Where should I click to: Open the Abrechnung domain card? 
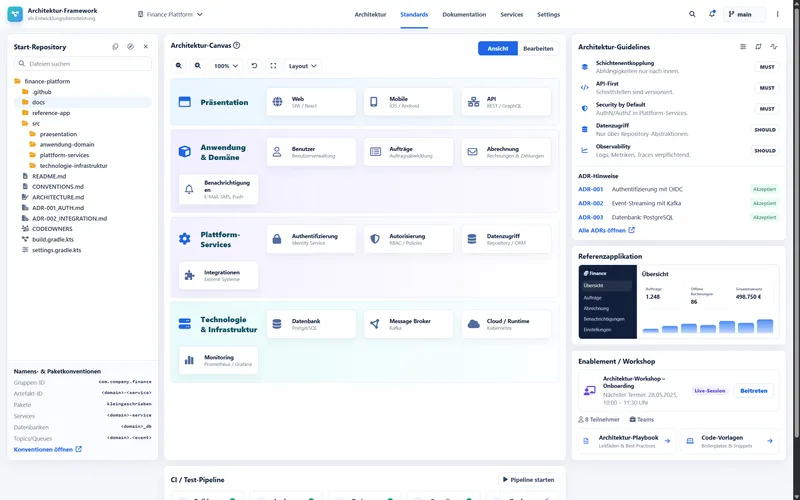click(506, 152)
